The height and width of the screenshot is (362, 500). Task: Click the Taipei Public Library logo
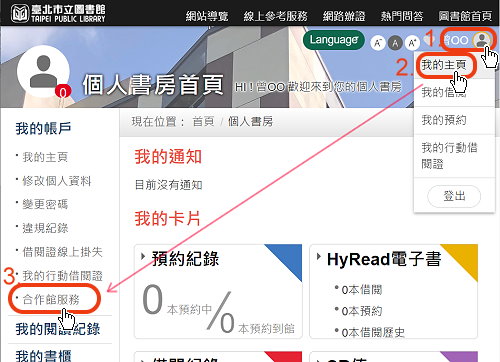[58, 13]
